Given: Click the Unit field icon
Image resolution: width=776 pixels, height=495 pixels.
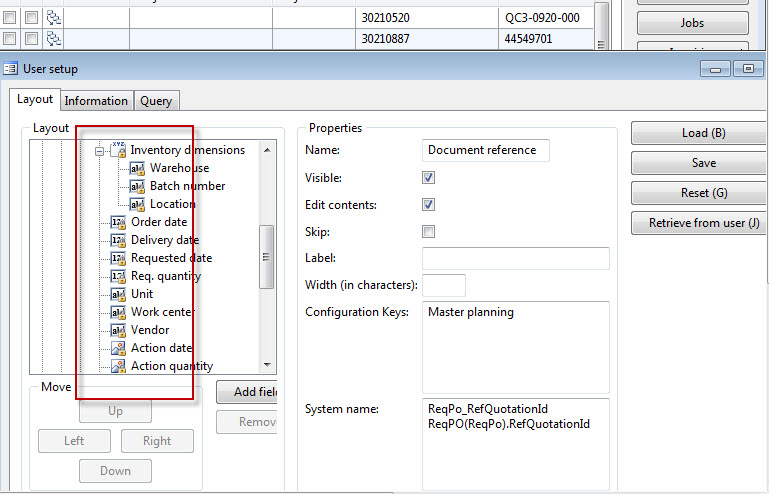Looking at the screenshot, I should (118, 294).
